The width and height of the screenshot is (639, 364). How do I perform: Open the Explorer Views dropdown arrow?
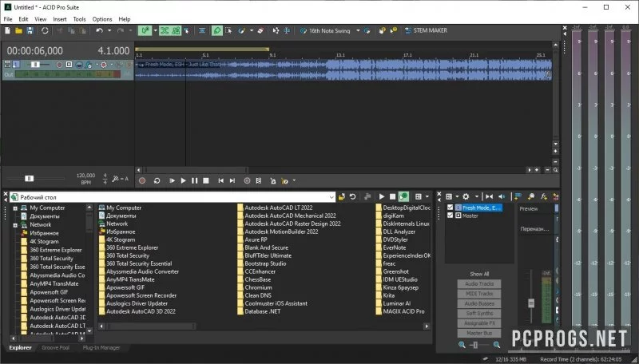pos(427,197)
